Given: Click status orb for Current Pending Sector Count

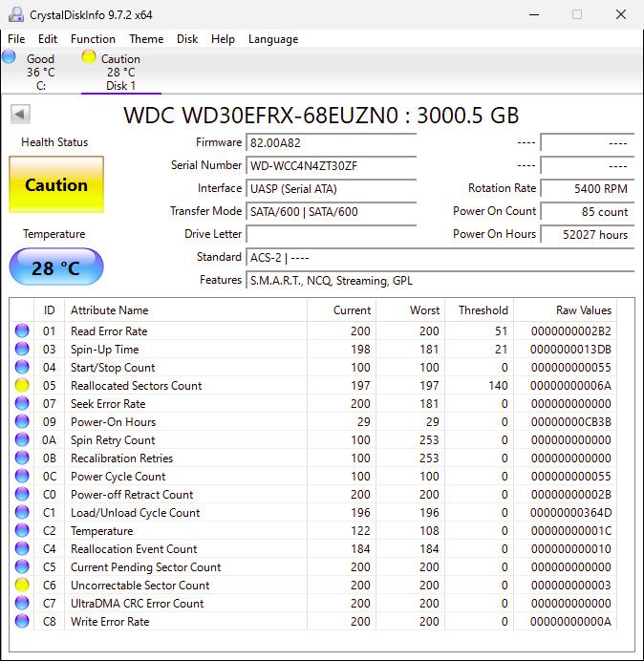Looking at the screenshot, I should (x=22, y=566).
